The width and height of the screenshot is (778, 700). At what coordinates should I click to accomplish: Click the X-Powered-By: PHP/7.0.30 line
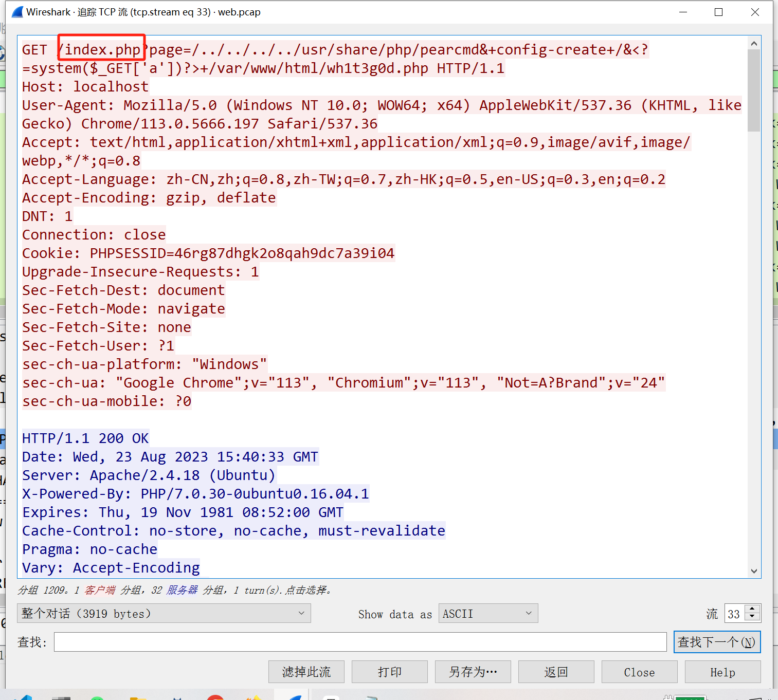pyautogui.click(x=195, y=493)
